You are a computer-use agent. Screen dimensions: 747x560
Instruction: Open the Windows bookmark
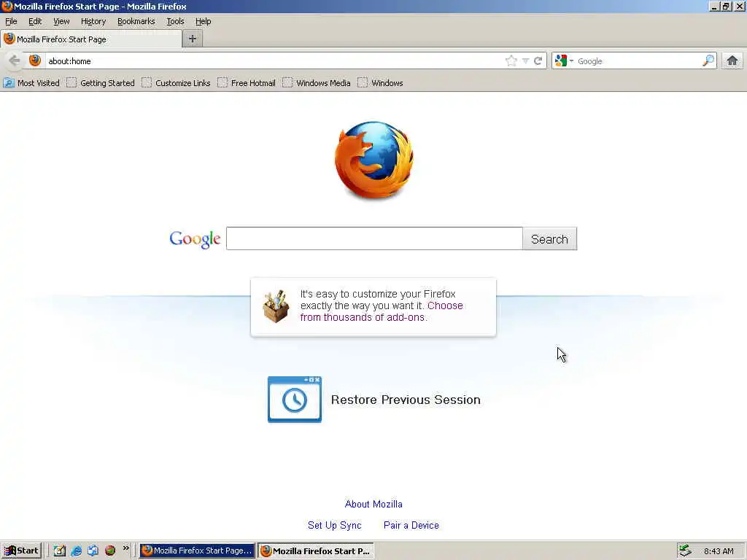(381, 83)
